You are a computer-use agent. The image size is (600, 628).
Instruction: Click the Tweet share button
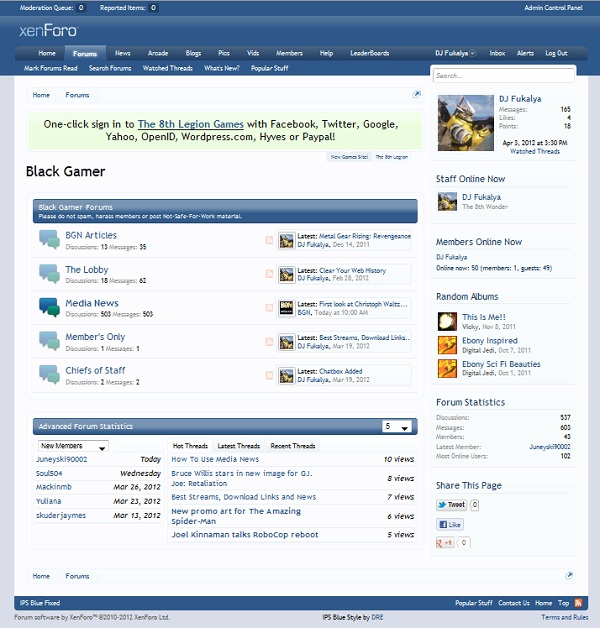(x=451, y=505)
